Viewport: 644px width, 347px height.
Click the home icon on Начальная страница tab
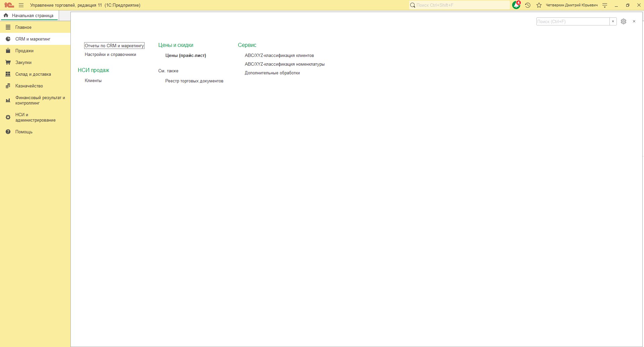[6, 15]
